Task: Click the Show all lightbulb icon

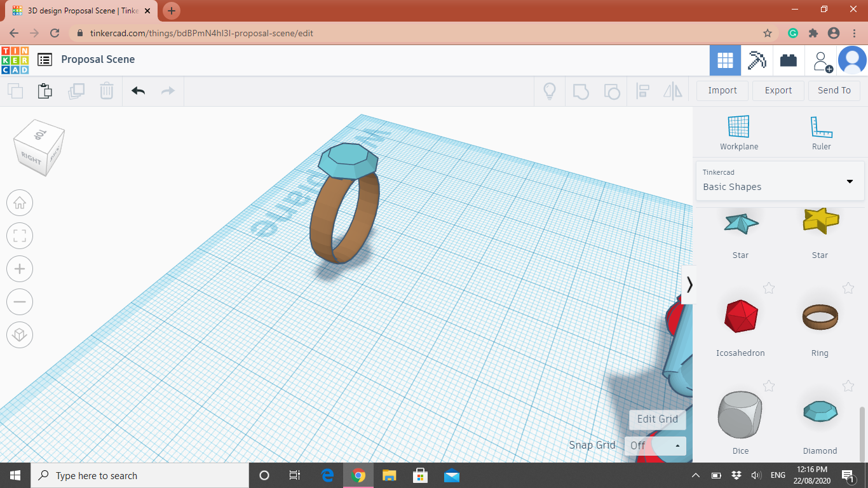Action: [550, 91]
